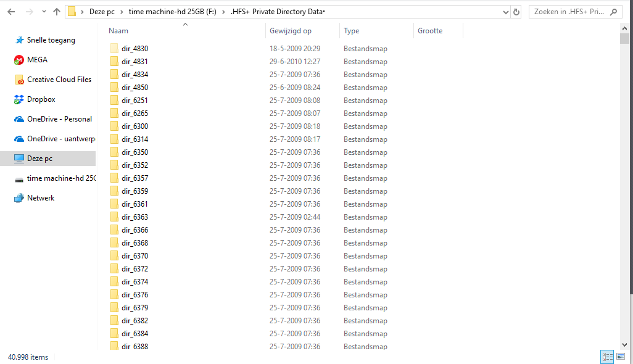Select folder dir_6382
633x364 pixels.
point(135,320)
